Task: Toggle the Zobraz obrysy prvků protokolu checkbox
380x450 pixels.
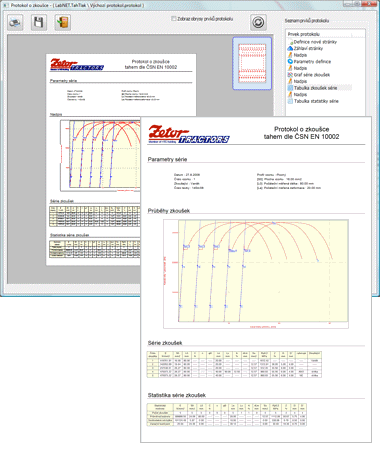Action: (x=173, y=19)
